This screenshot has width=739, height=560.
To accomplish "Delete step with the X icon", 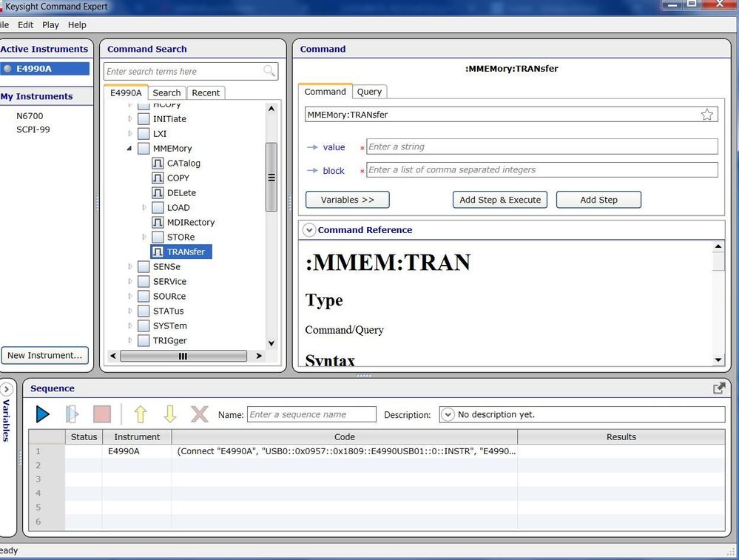I will tap(200, 414).
